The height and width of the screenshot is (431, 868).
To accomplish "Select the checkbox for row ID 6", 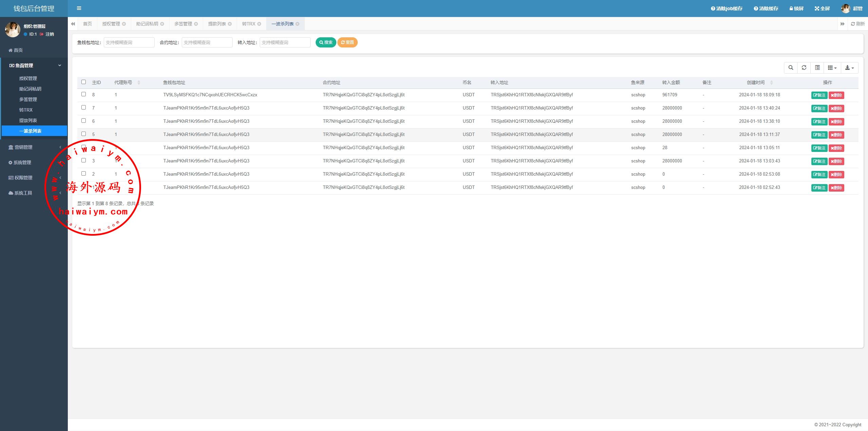I will [x=84, y=121].
